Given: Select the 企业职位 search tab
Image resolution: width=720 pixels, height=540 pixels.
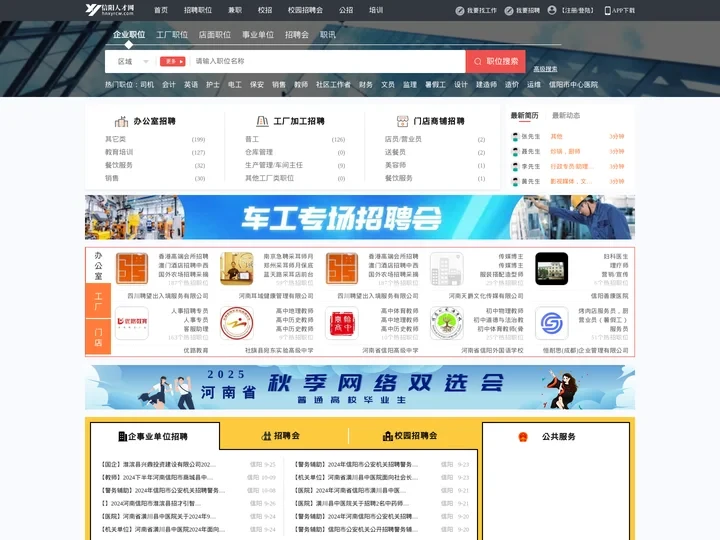Looking at the screenshot, I should coord(129,34).
